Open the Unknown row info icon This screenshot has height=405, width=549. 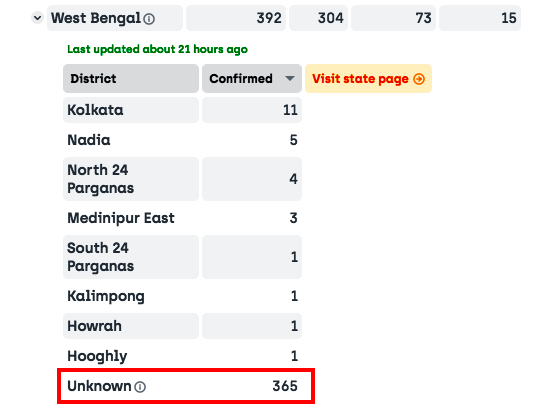pos(140,387)
